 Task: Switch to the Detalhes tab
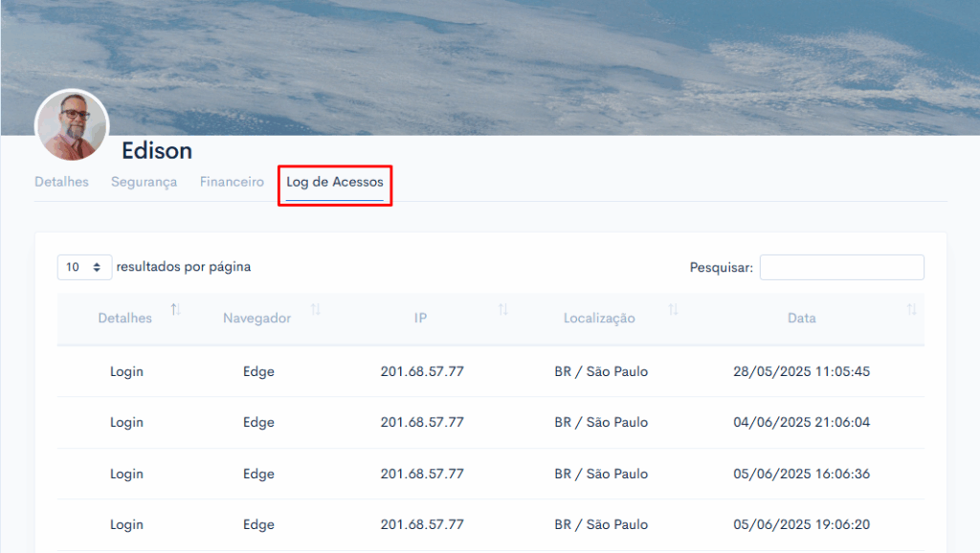click(61, 182)
